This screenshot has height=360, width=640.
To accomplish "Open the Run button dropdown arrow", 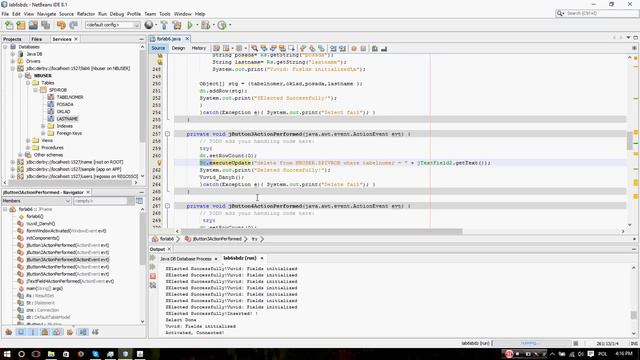I will (197, 25).
